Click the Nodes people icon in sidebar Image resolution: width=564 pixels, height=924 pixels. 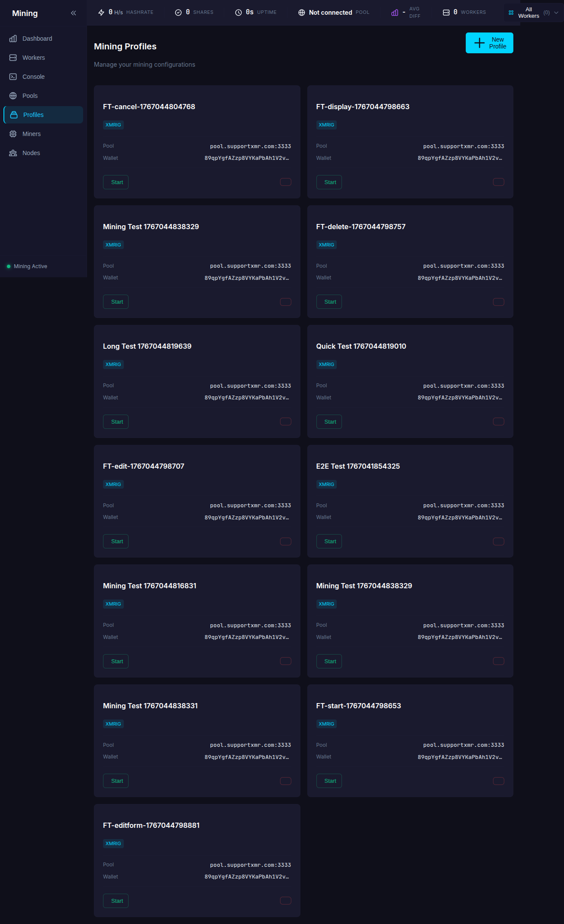[13, 153]
